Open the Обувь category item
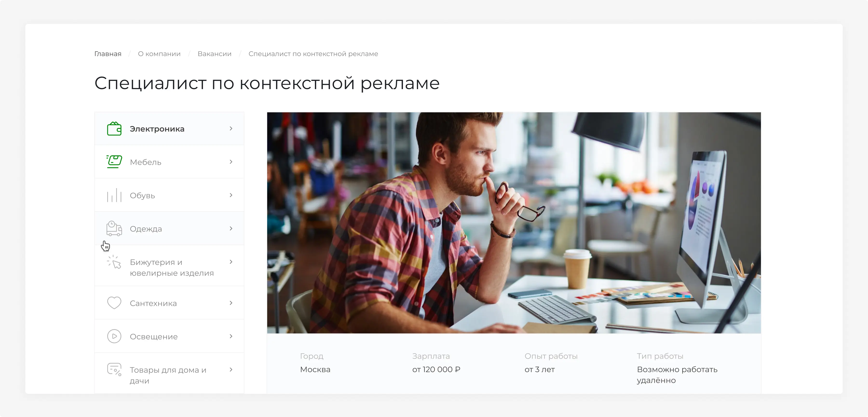Image resolution: width=868 pixels, height=417 pixels. pos(169,195)
